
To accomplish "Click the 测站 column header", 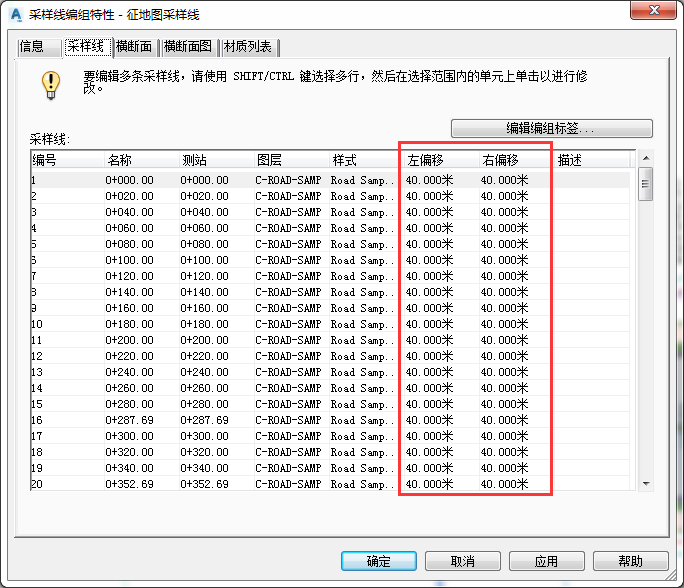I will tap(217, 160).
